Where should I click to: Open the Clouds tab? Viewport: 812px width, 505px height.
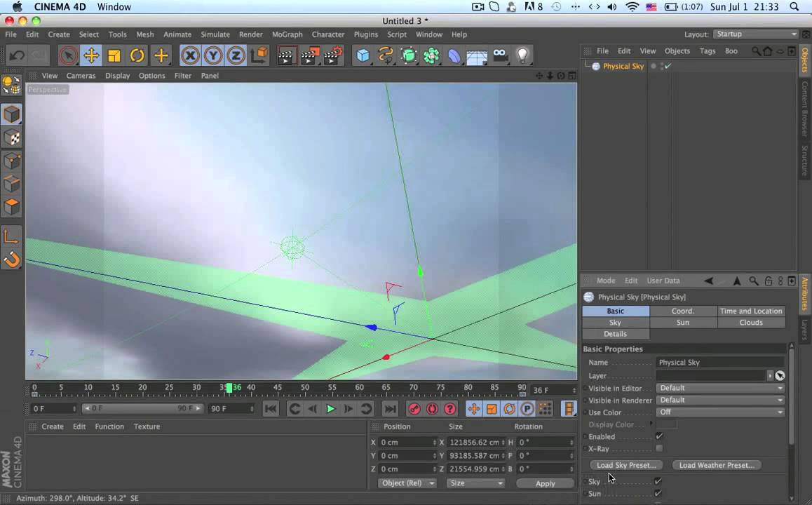click(x=751, y=322)
